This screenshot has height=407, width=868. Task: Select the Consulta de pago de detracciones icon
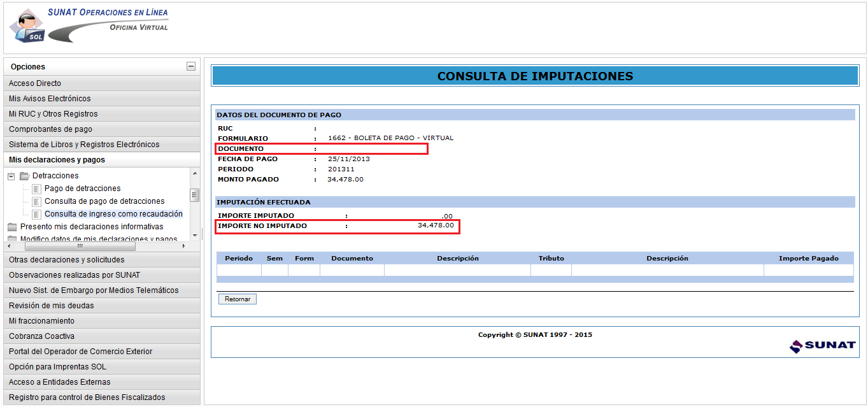coord(37,201)
